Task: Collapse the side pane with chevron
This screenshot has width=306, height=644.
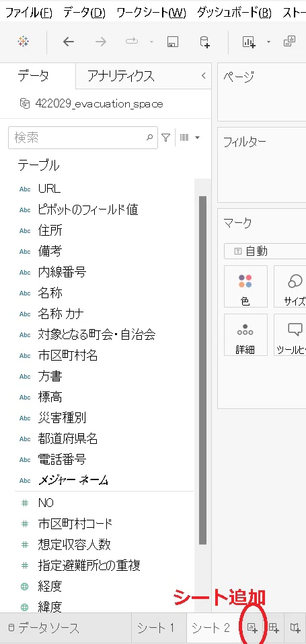Action: [x=204, y=76]
